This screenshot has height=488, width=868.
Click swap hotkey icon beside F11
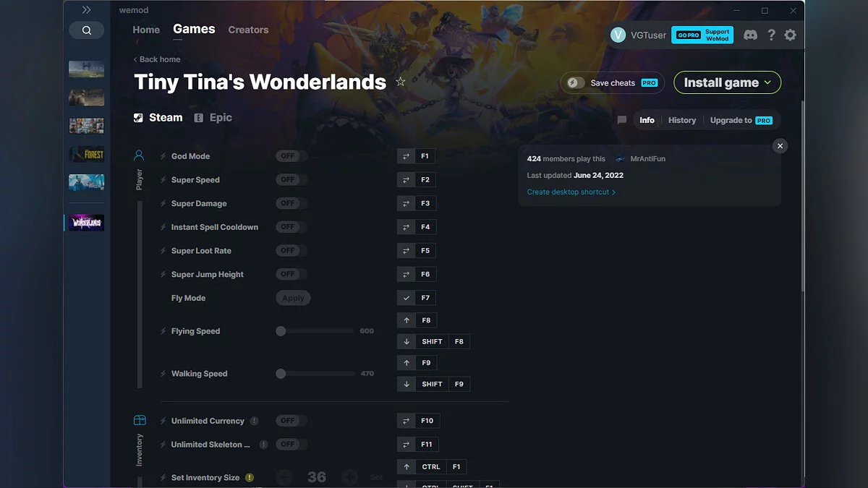406,445
